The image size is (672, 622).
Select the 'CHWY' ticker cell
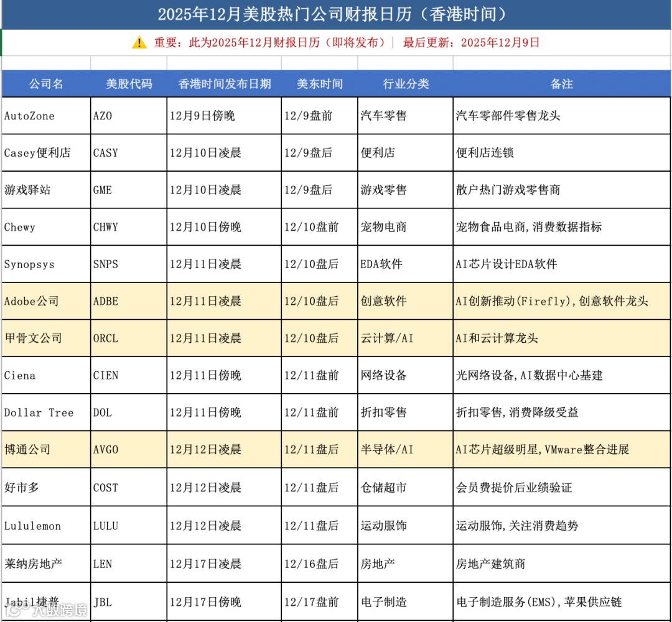pos(129,227)
